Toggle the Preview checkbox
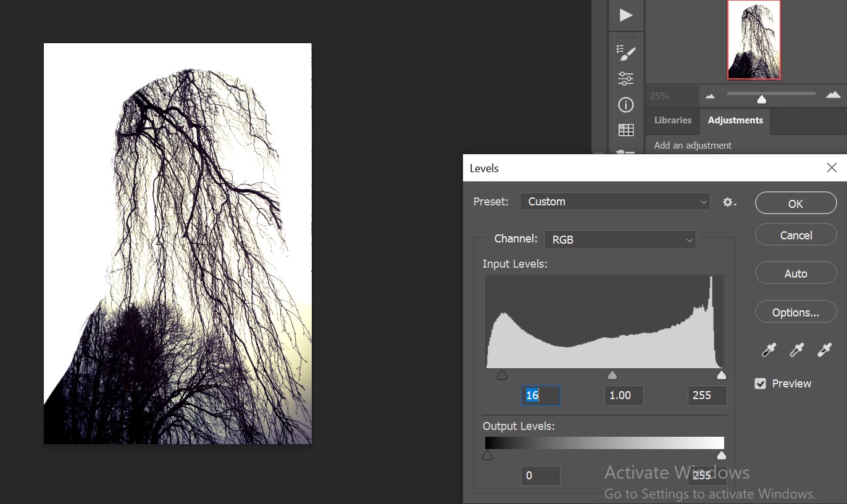Image resolution: width=847 pixels, height=504 pixels. coord(761,384)
